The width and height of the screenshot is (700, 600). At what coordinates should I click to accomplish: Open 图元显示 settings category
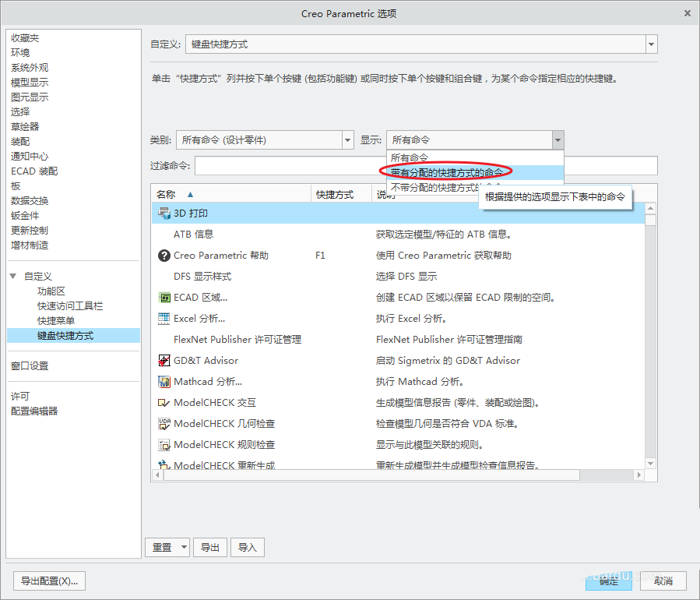pos(30,97)
